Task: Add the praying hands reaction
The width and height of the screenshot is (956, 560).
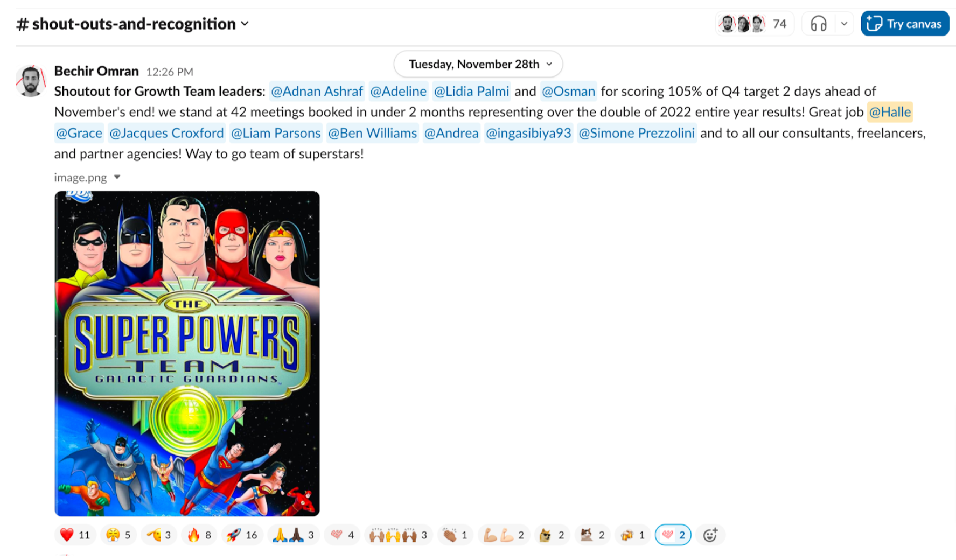Action: tap(293, 535)
